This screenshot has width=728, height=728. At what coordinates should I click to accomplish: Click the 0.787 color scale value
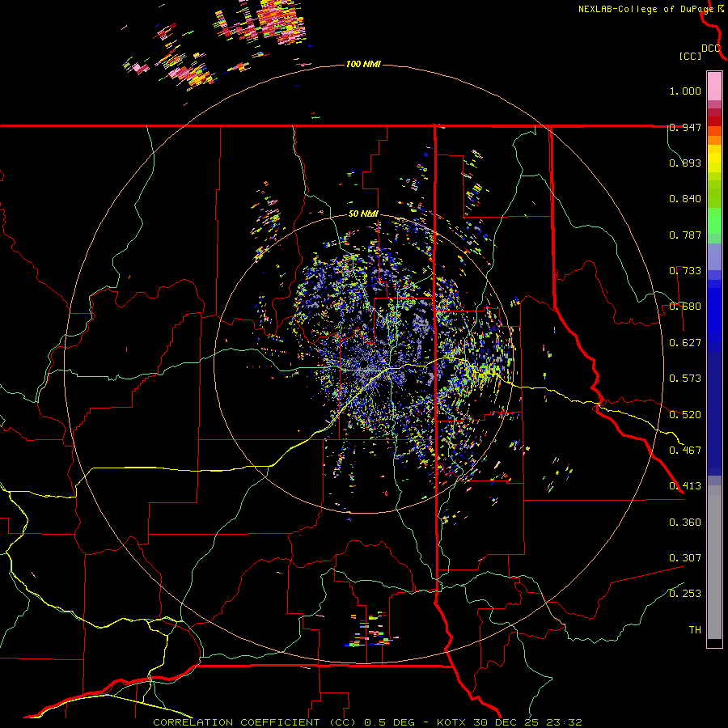(x=685, y=235)
